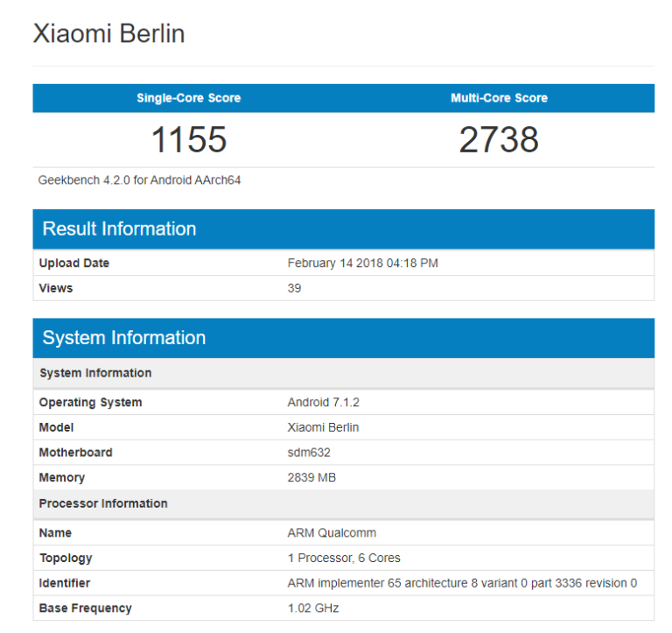The image size is (672, 633).
Task: Select the gray System Information subheader row
Action: pos(343,373)
